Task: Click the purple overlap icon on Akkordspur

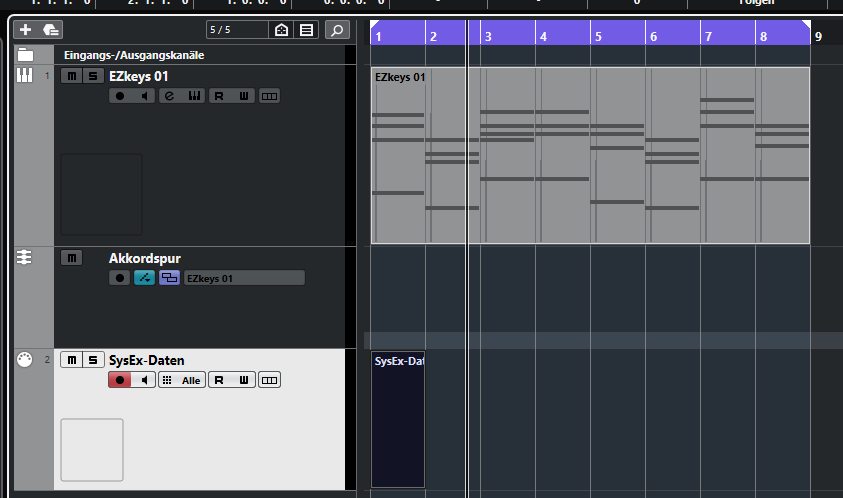Action: tap(169, 278)
